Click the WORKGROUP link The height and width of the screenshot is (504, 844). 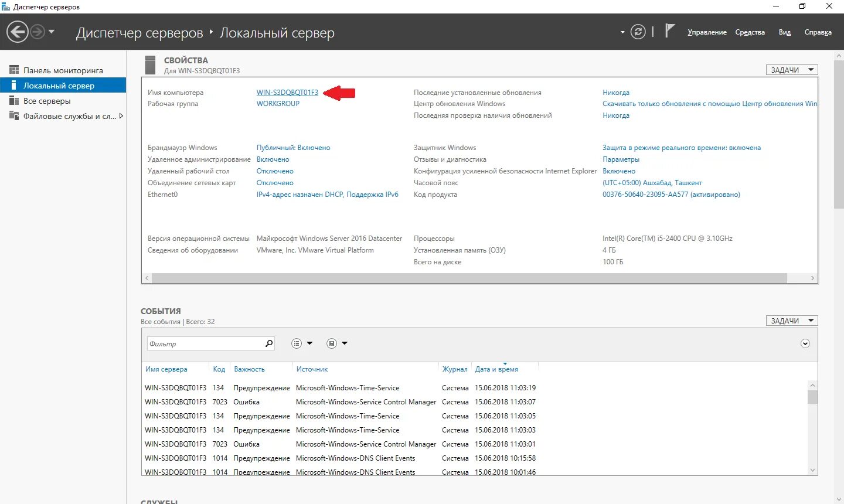pos(278,104)
